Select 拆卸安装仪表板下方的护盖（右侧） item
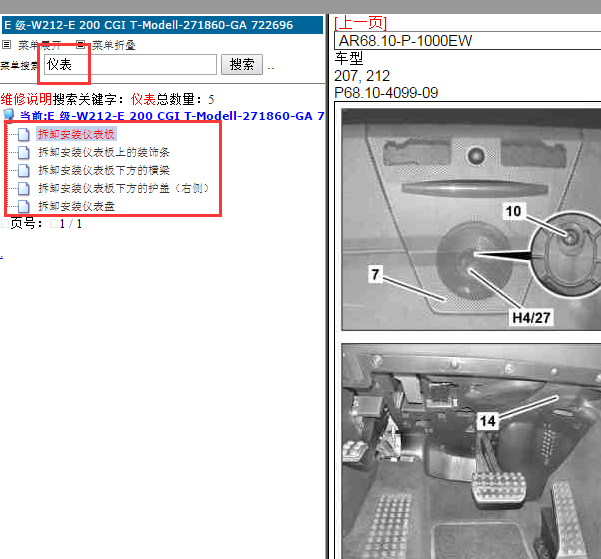 [124, 188]
